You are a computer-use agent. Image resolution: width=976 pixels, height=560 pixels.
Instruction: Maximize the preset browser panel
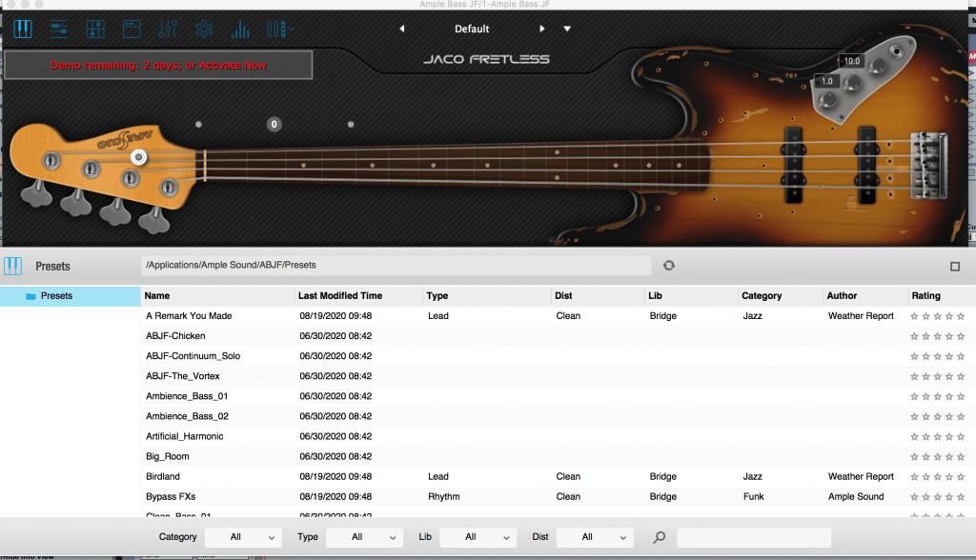click(955, 267)
